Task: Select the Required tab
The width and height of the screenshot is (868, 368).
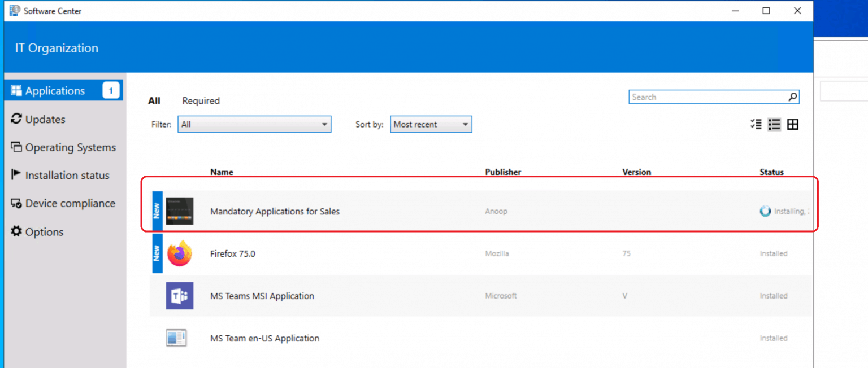Action: coord(201,101)
